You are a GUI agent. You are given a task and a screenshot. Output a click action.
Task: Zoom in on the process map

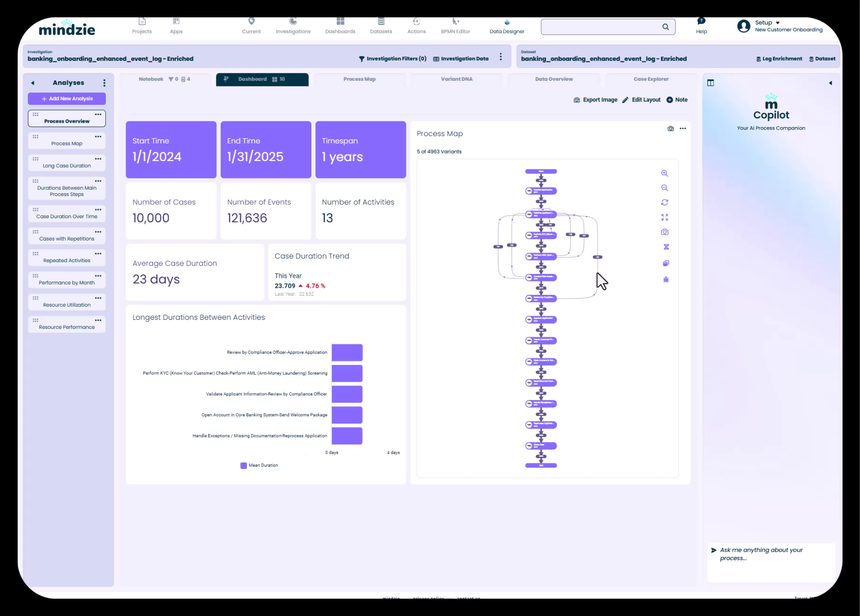(x=664, y=173)
